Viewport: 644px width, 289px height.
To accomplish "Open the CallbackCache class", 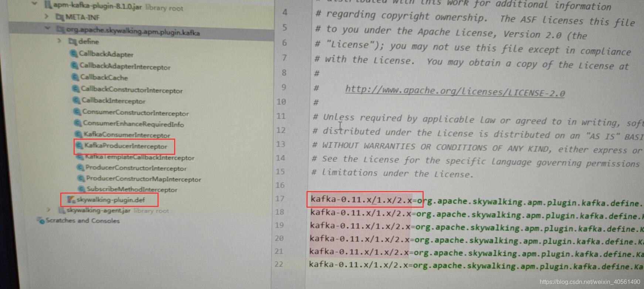I will coord(104,77).
